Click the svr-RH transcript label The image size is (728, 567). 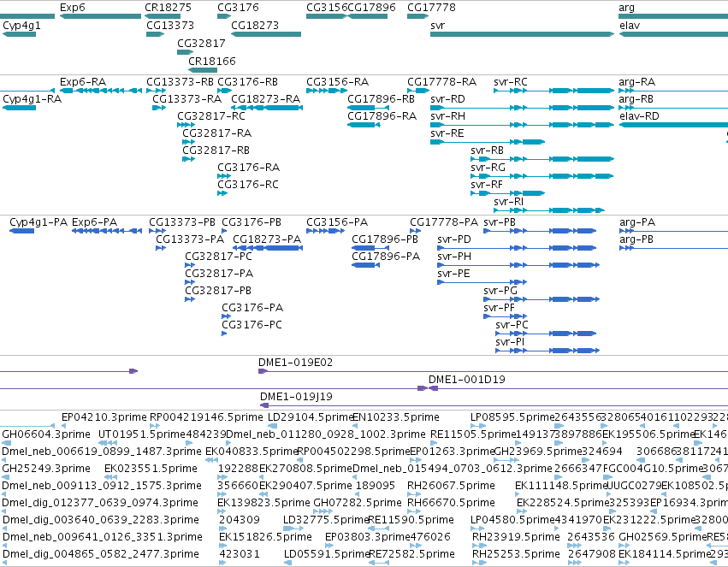tap(447, 116)
